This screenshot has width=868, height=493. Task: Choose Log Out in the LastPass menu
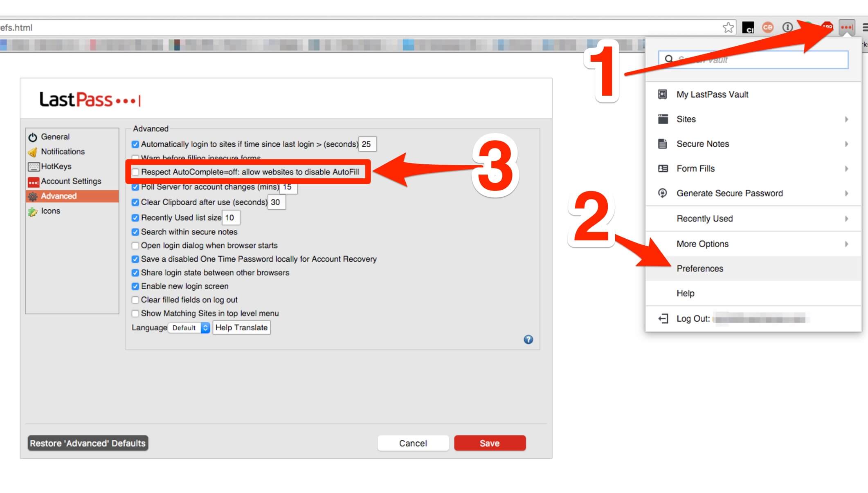point(753,318)
